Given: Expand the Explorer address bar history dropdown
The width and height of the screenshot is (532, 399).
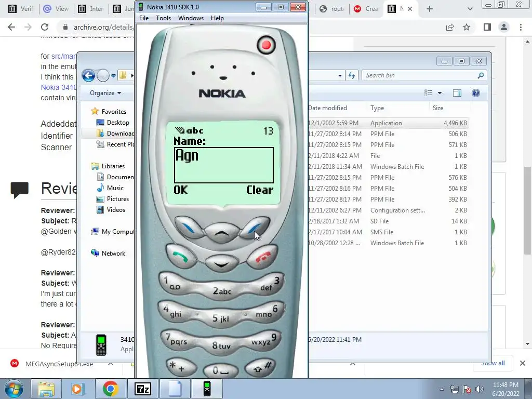Looking at the screenshot, I should pyautogui.click(x=340, y=76).
